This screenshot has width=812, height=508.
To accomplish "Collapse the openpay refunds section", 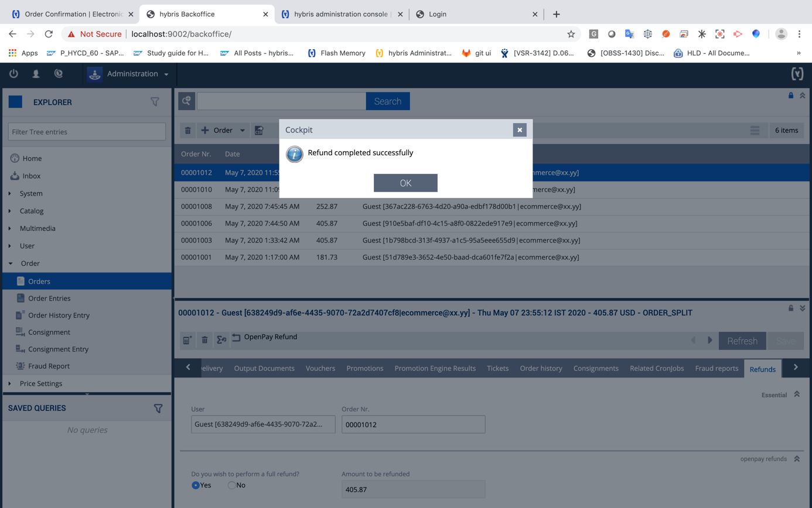I will [x=797, y=459].
